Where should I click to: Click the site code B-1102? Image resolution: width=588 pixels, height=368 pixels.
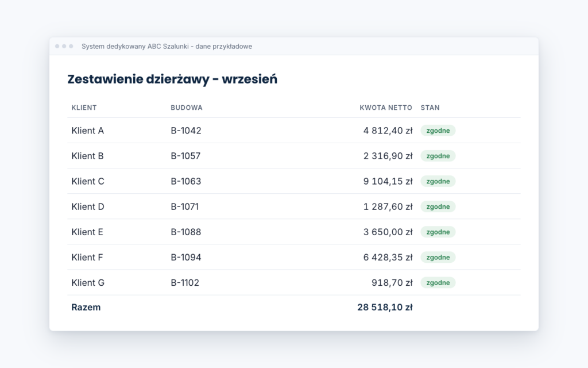click(x=185, y=283)
